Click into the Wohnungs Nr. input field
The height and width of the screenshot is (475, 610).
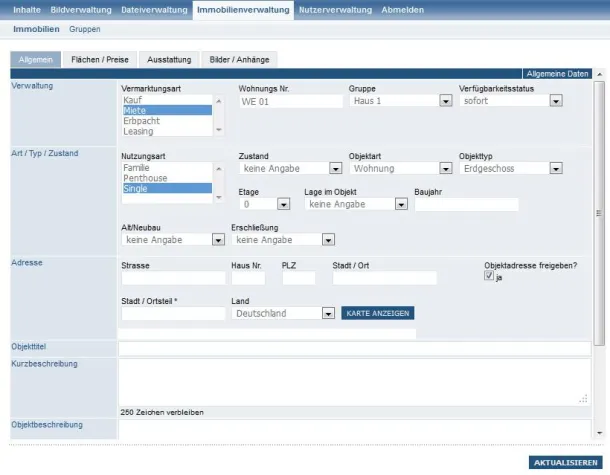[290, 101]
